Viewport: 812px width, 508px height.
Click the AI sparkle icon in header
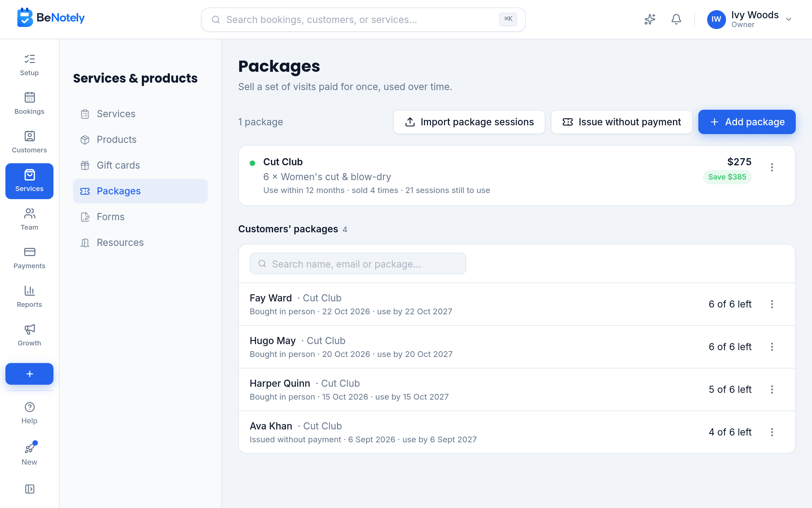pos(650,20)
